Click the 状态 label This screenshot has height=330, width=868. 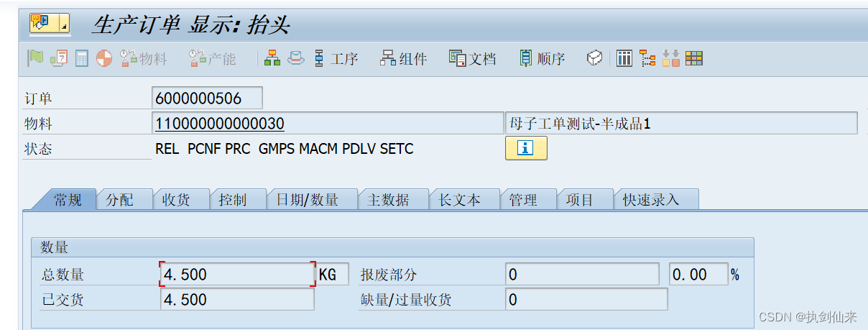(39, 149)
